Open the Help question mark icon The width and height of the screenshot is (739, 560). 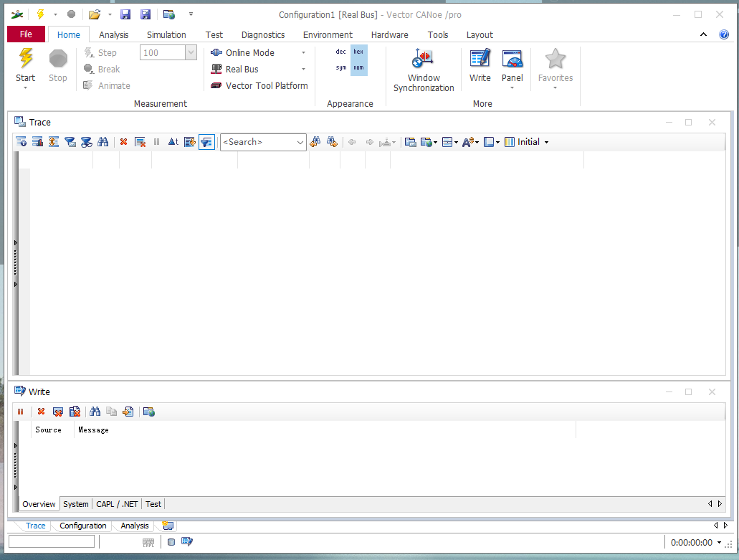(x=724, y=34)
